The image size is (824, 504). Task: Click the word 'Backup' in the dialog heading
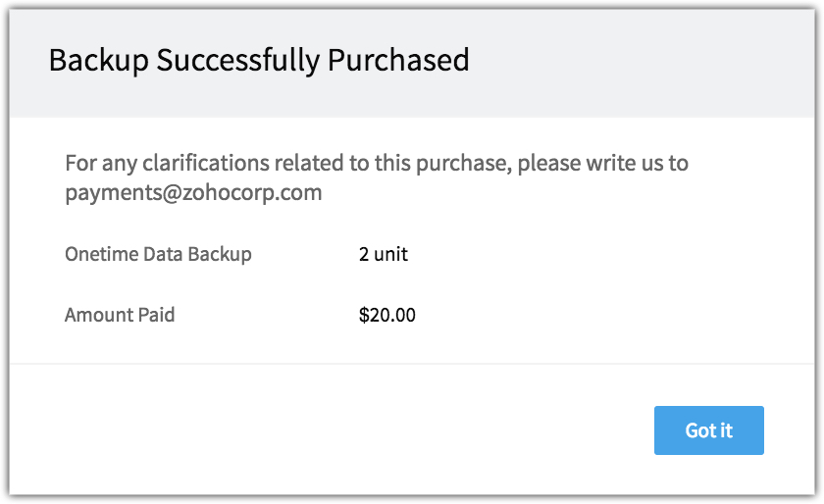[97, 60]
